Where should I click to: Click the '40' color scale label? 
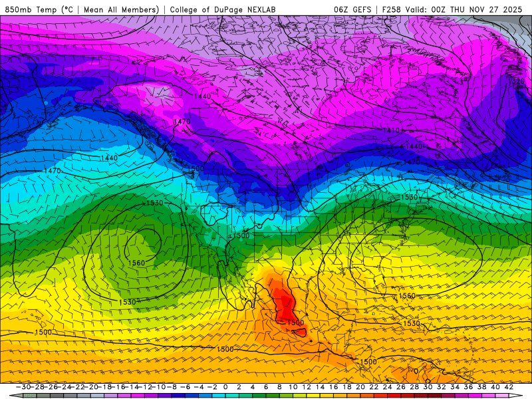click(495, 387)
